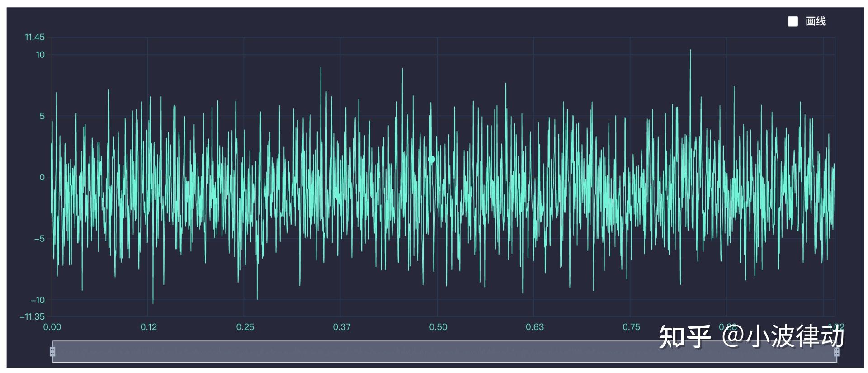This screenshot has width=868, height=373.
Task: Click the 0.50 x-axis label
Action: click(x=438, y=327)
